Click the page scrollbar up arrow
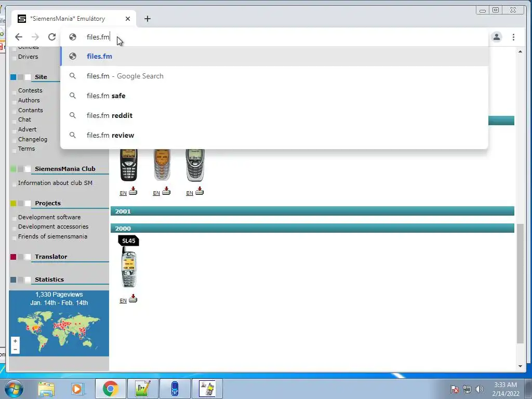This screenshot has width=532, height=399. click(x=520, y=51)
